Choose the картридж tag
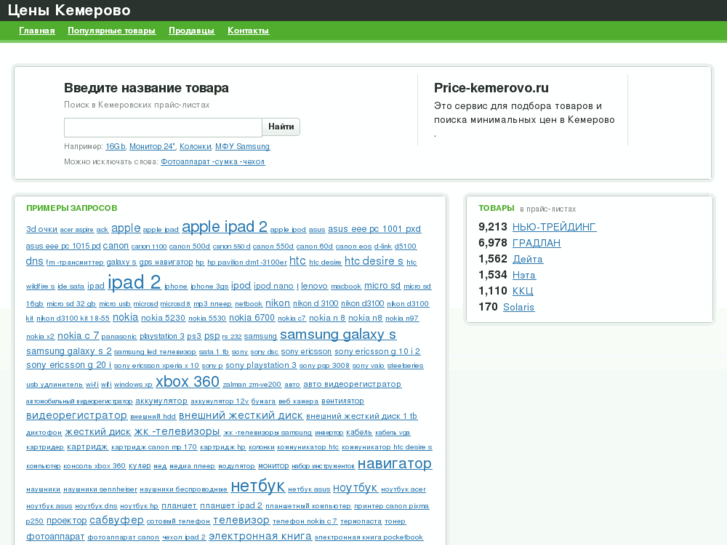The height and width of the screenshot is (545, 727). (88, 447)
